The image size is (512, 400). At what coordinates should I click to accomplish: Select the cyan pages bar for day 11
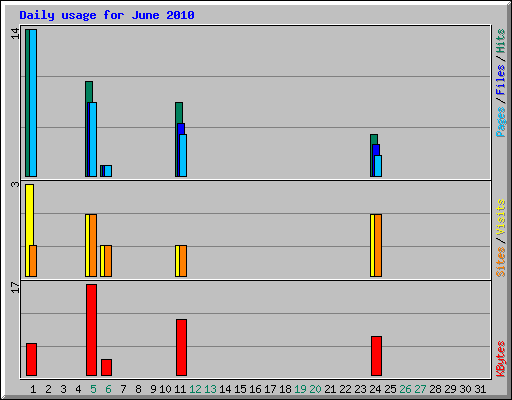pos(183,156)
